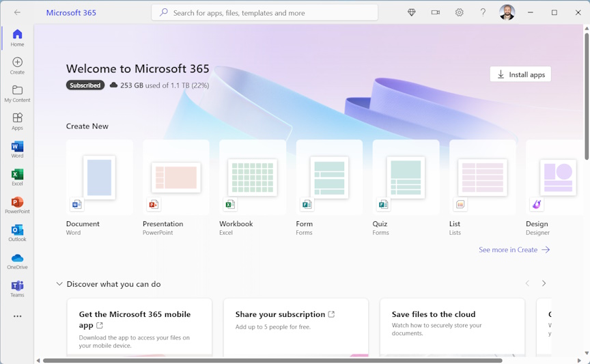Click the PowerPoint badge on Presentation card
Viewport: 590px width, 364px height.
click(x=154, y=204)
